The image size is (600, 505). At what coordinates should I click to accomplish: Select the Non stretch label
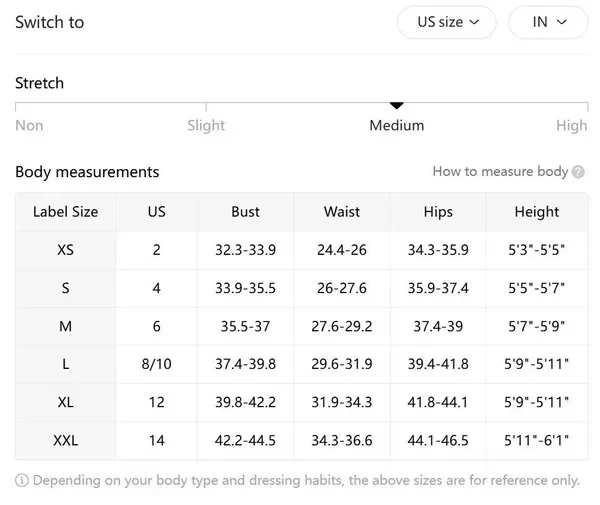coord(29,126)
